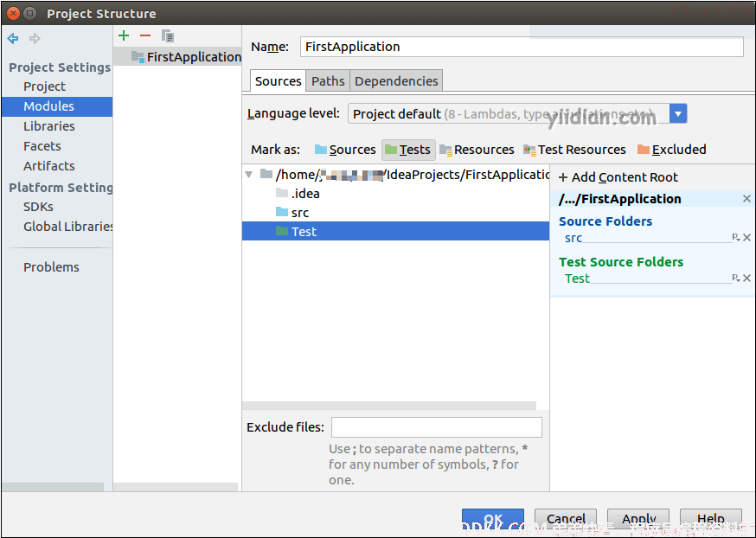Click src under Source Folders
756x538 pixels.
(573, 238)
